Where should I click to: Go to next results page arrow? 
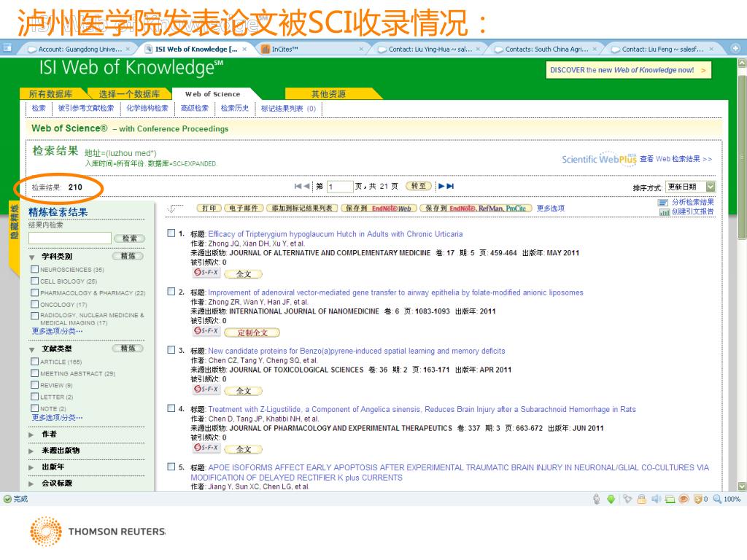click(x=441, y=186)
